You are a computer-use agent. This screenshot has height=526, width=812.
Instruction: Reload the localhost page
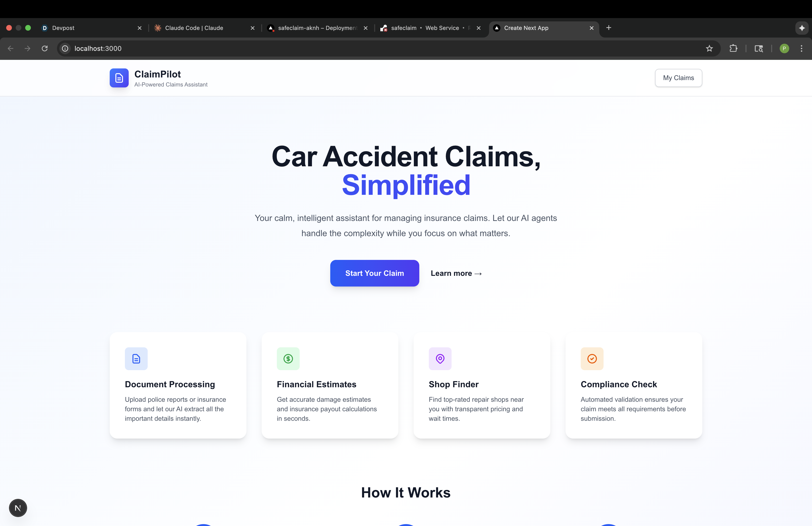point(45,48)
